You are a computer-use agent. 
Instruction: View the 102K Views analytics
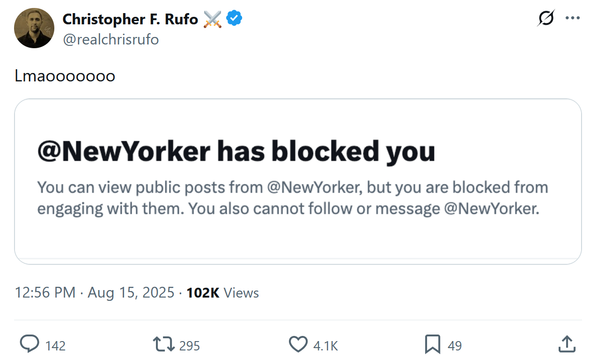tap(222, 293)
